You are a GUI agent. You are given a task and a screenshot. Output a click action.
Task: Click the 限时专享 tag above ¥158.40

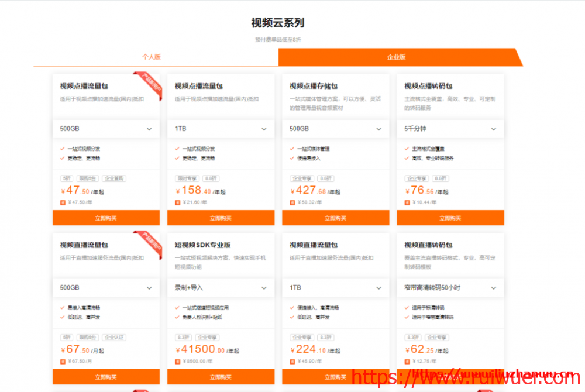pos(187,178)
